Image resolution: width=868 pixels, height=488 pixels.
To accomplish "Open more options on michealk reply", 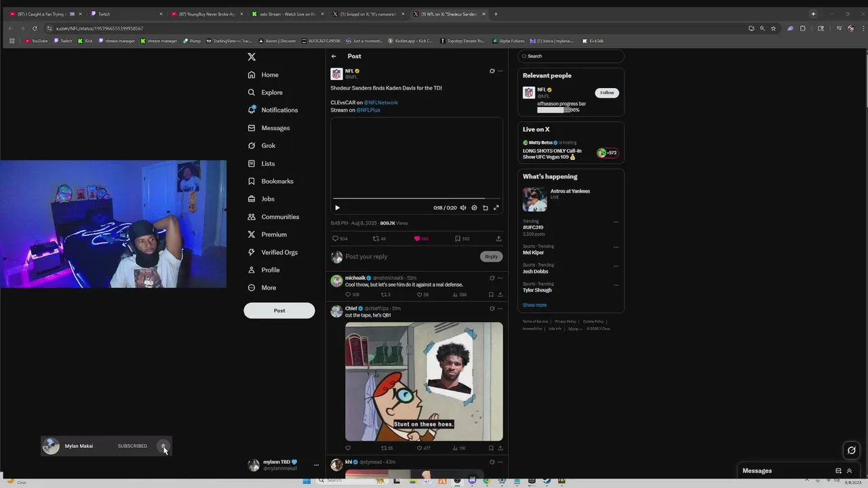I will [x=500, y=278].
